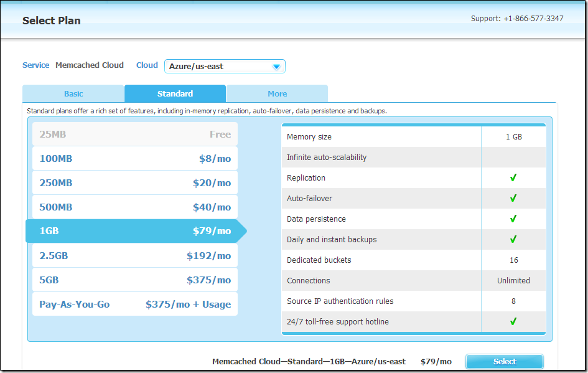588x373 pixels.
Task: Select the 1GB $79/mo plan row
Action: coord(135,231)
